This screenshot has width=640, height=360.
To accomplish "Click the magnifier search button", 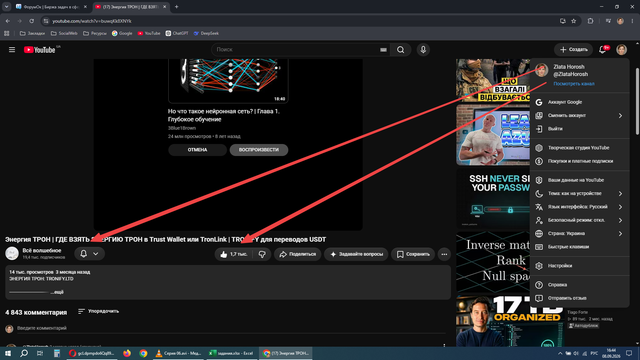I will (400, 50).
